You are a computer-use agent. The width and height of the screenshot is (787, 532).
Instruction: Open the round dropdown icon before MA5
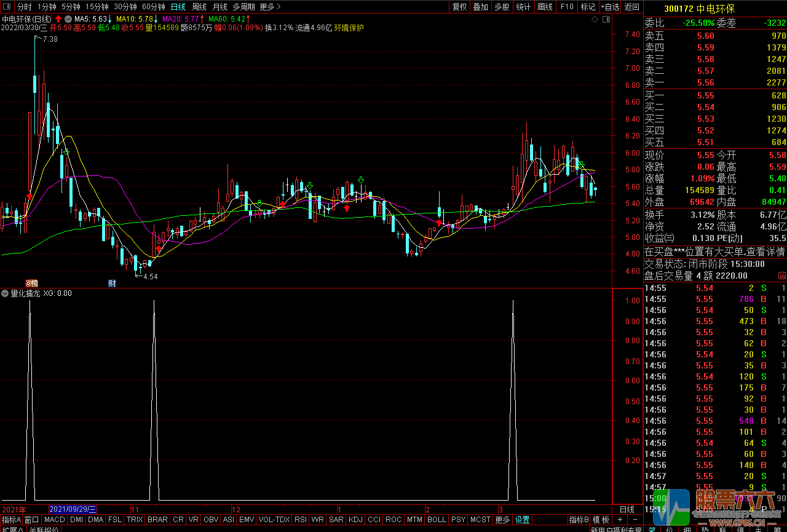68,19
